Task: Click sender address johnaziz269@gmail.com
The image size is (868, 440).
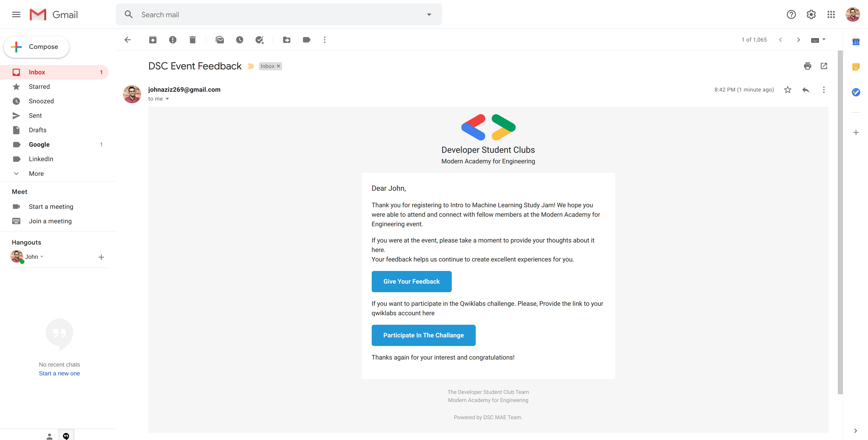Action: 184,90
